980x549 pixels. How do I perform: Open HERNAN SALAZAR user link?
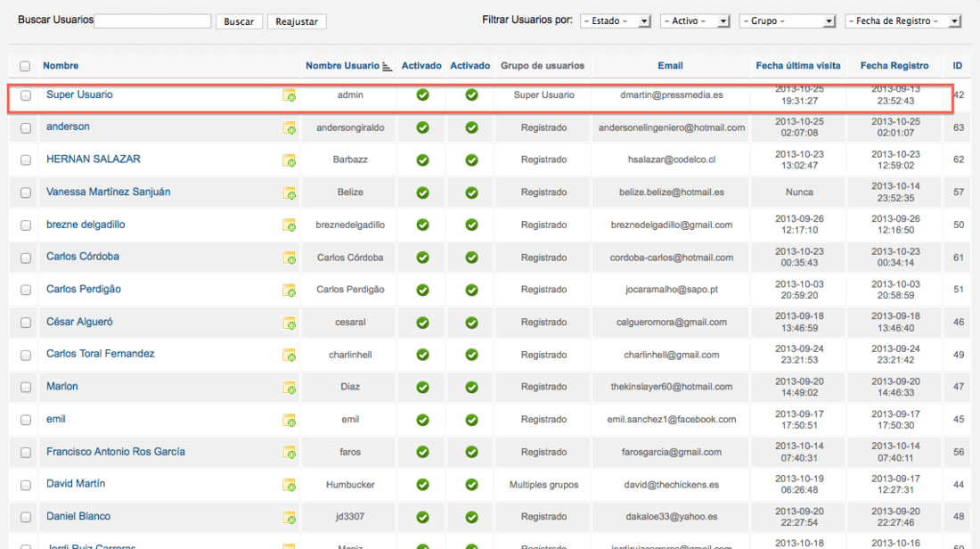pyautogui.click(x=94, y=159)
